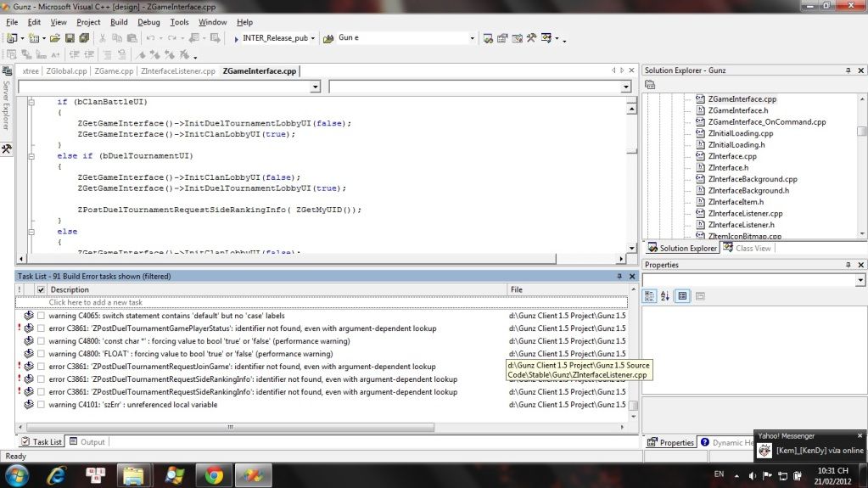
Task: Click the Start debugging play arrow
Action: [236, 38]
